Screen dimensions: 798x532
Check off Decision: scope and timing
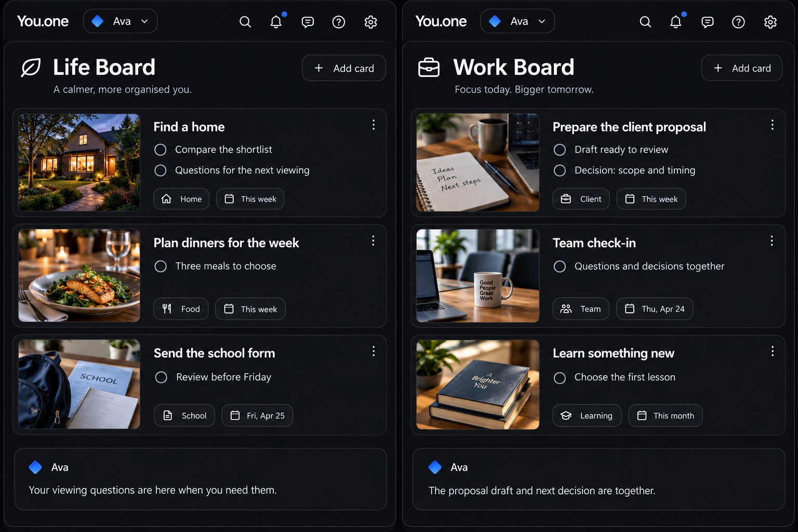pyautogui.click(x=560, y=170)
